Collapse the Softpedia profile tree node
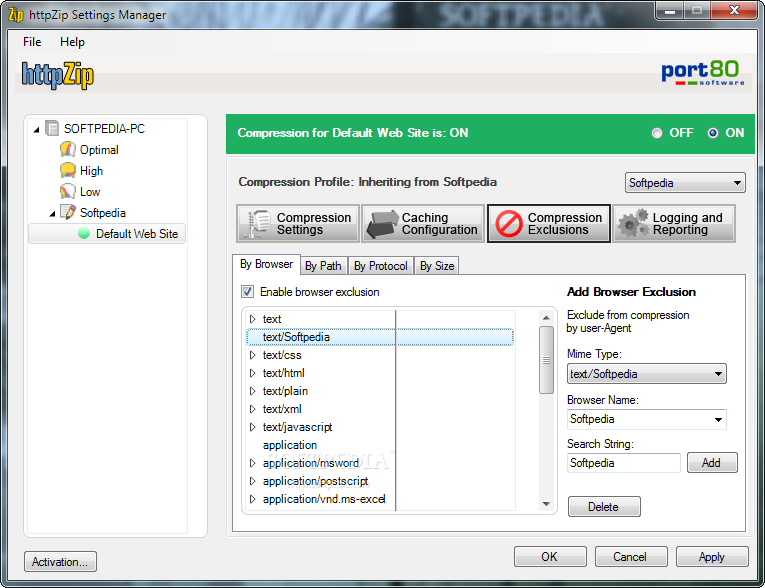Viewport: 765px width, 588px height. pyautogui.click(x=52, y=213)
